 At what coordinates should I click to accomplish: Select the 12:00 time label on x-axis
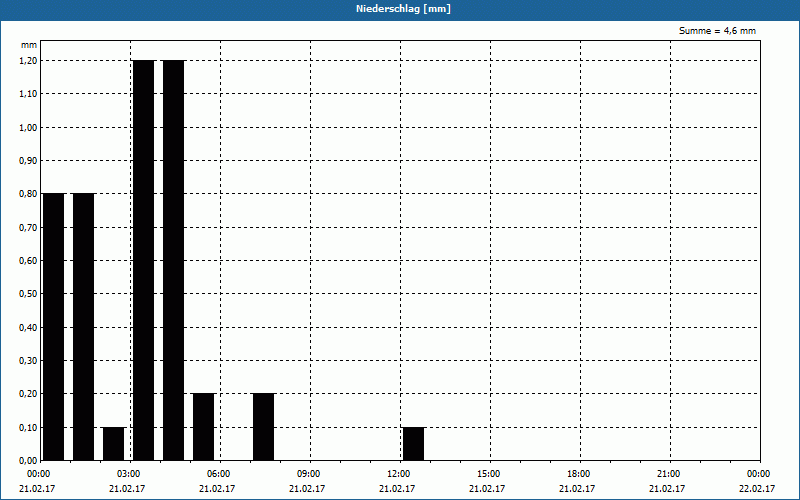(x=400, y=474)
